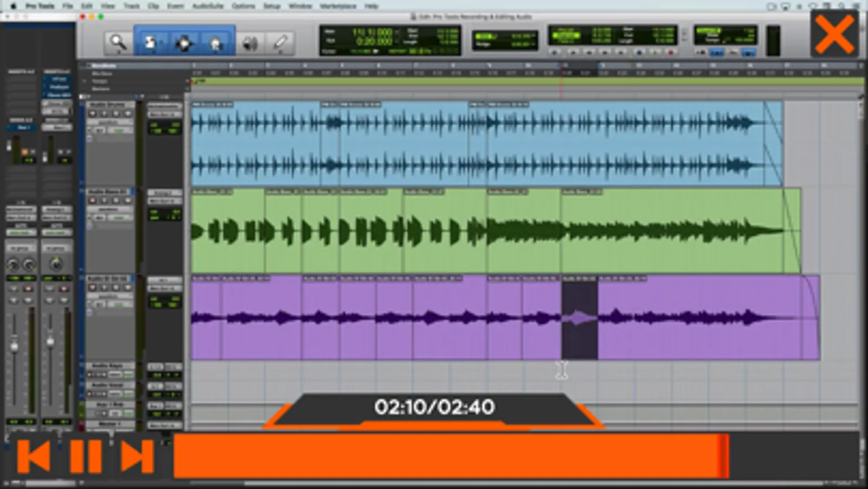
Task: Click the Markers ruler label
Action: click(100, 89)
